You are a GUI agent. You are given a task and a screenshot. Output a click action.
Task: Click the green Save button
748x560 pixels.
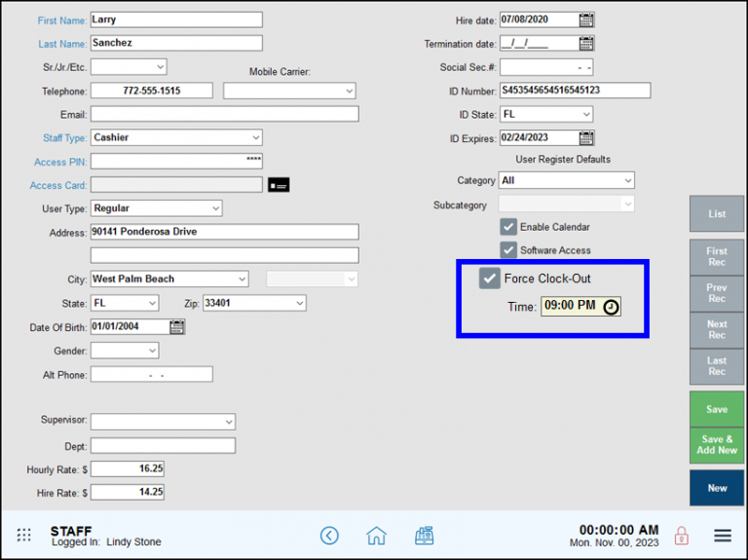717,409
